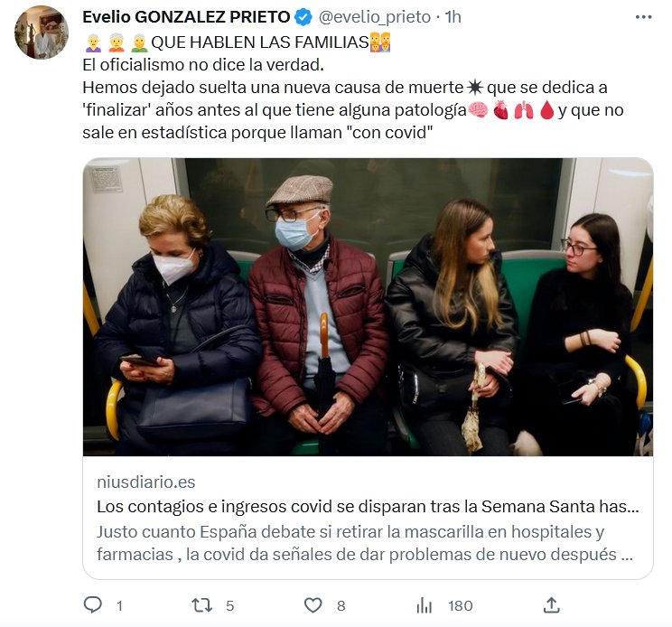This screenshot has height=627, width=672.
Task: Open headline "Los contagios e ingresos covid"
Action: 368,506
